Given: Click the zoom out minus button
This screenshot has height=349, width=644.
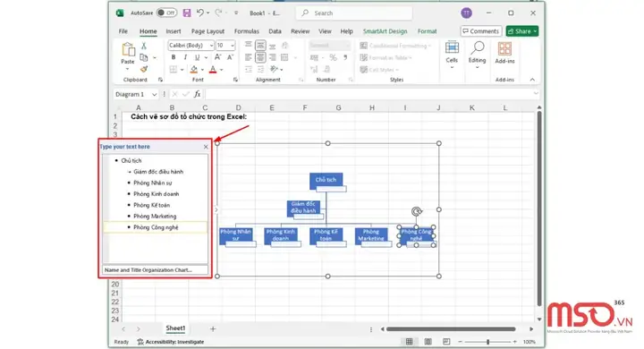Looking at the screenshot, I should 461,342.
